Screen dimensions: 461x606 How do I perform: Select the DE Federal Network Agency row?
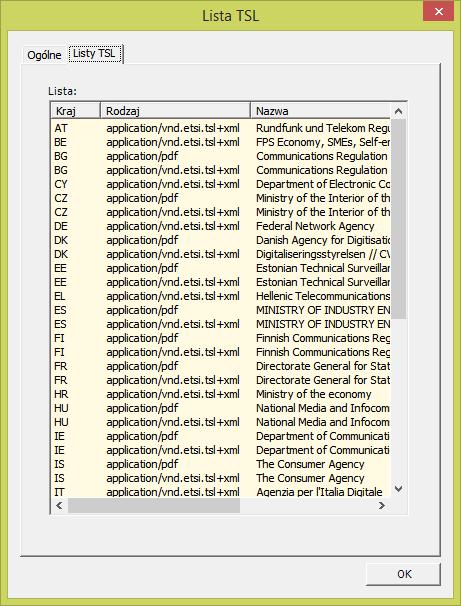tap(221, 226)
